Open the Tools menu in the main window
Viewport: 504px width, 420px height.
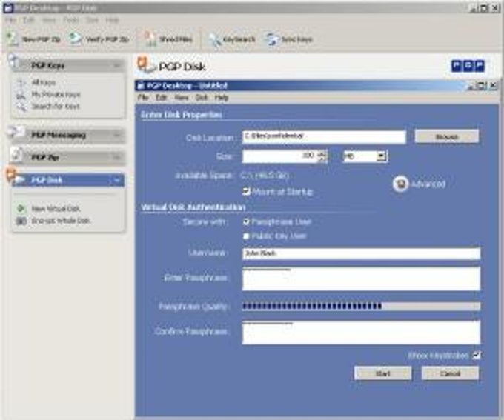click(x=70, y=20)
